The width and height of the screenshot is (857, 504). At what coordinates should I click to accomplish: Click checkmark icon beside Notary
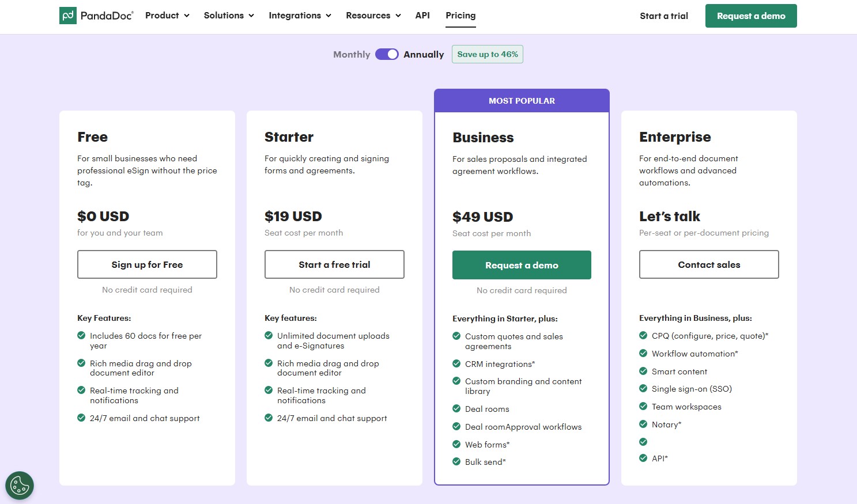643,424
